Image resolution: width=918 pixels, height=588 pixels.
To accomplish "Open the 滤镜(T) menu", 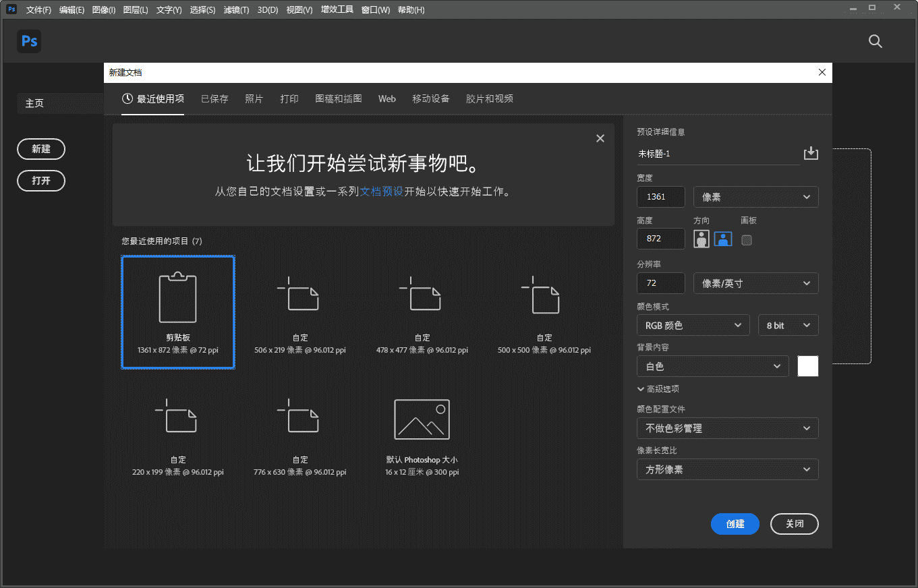I will 236,10.
